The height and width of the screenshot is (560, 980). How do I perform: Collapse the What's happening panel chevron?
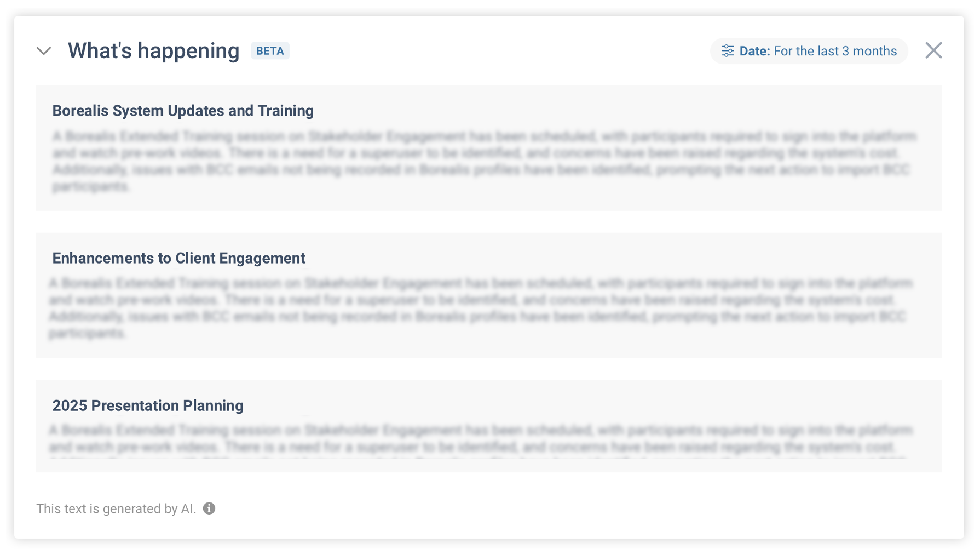(x=44, y=51)
